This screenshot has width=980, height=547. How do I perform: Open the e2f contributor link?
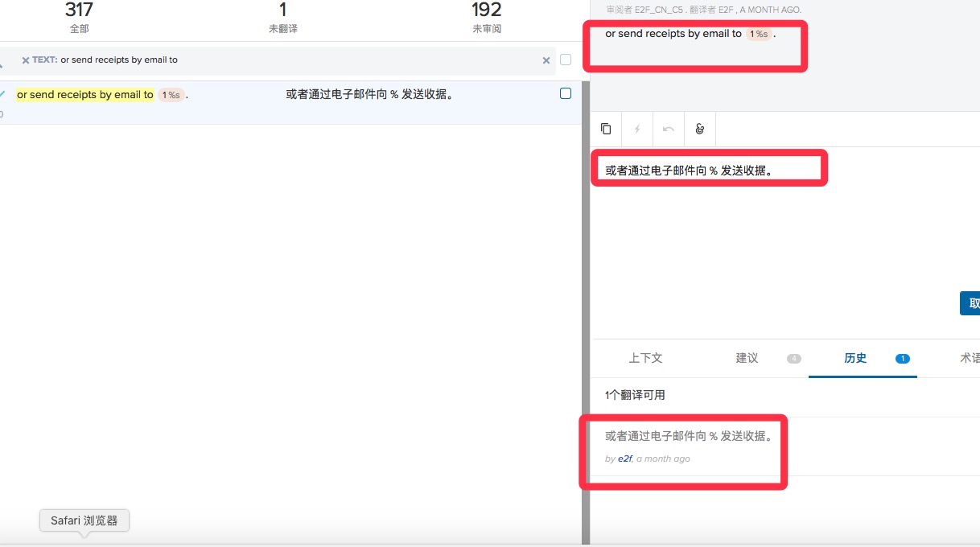(x=624, y=459)
